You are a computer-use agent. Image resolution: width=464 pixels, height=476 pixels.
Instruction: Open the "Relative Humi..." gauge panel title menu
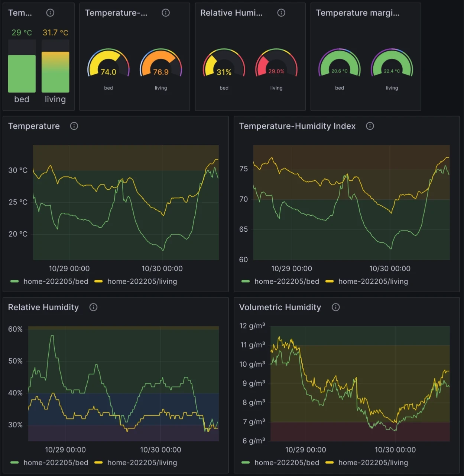[231, 13]
